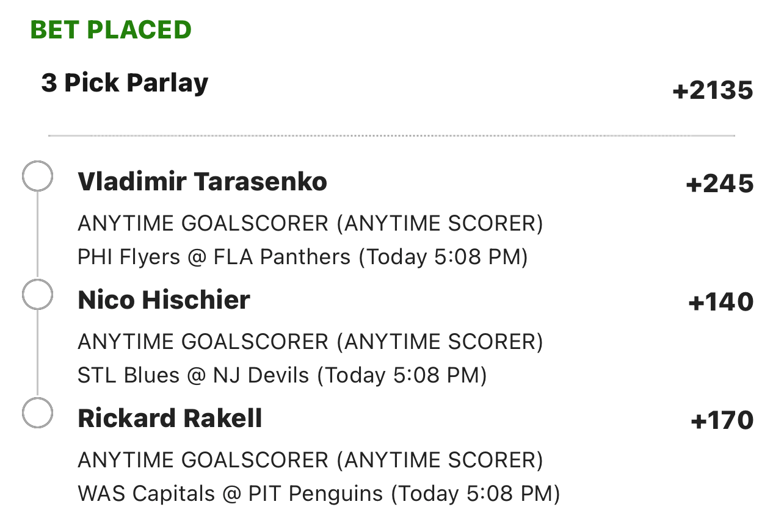Open STL Blues @ NJ Devils game
The image size is (784, 532).
pyautogui.click(x=282, y=375)
